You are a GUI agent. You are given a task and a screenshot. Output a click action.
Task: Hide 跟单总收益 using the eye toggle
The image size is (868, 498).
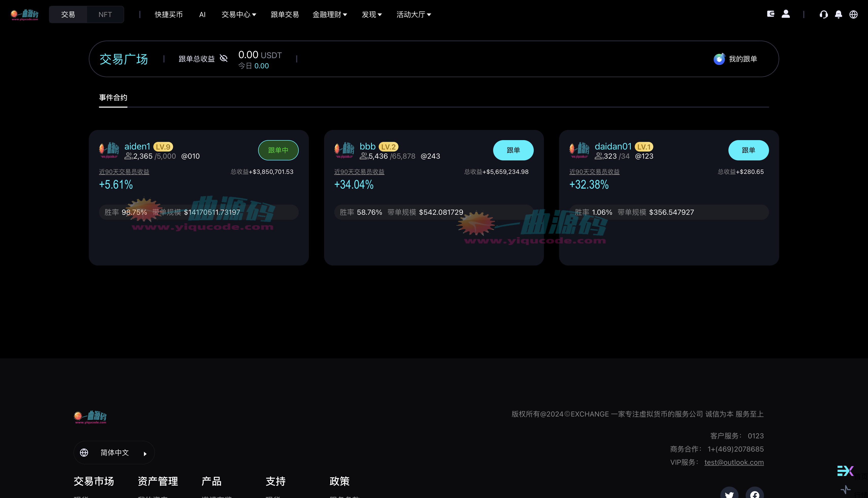click(224, 58)
